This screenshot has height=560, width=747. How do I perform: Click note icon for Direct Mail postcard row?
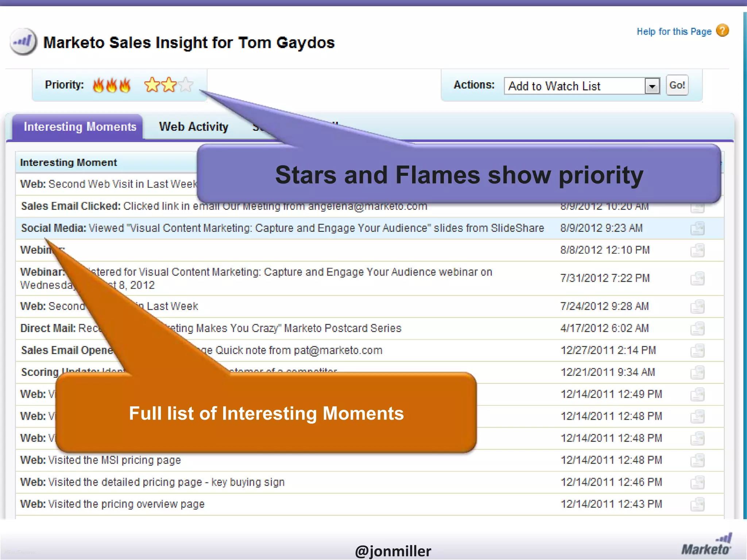(697, 328)
